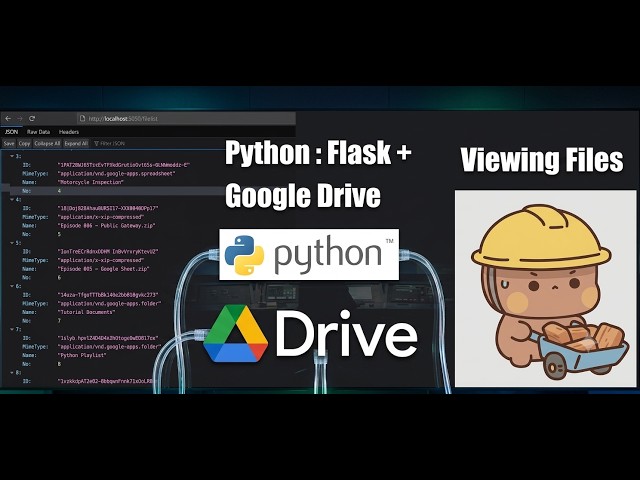
Task: Collapse JSON node 6
Action: (12, 286)
